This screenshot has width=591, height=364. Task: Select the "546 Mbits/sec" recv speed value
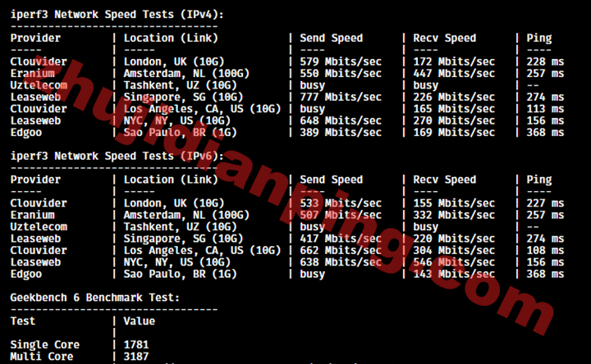[x=454, y=262]
